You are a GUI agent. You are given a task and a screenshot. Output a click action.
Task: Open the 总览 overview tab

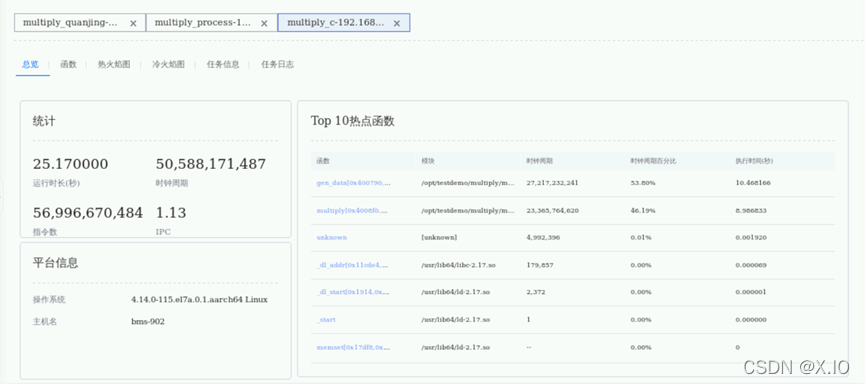[x=30, y=65]
